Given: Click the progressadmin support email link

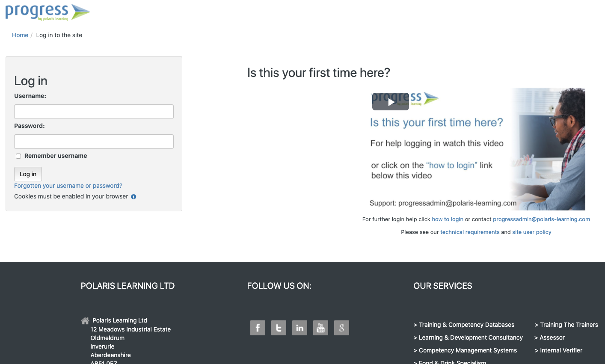Looking at the screenshot, I should [541, 219].
